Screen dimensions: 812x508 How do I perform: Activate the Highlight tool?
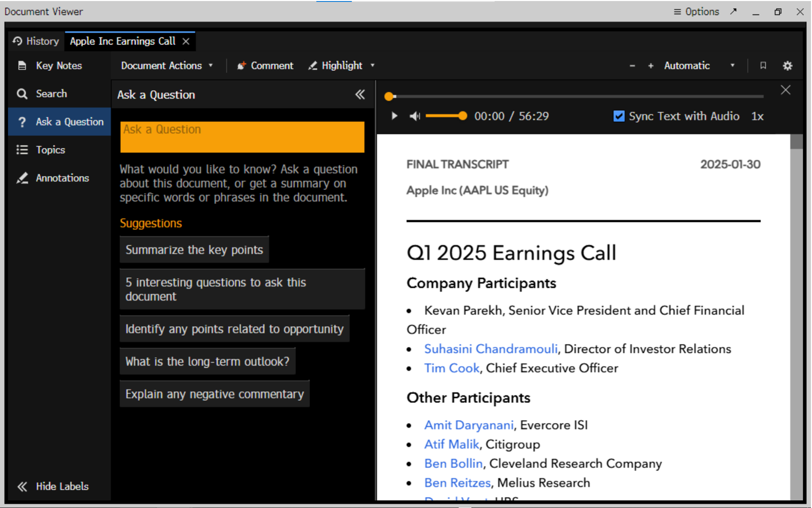336,66
